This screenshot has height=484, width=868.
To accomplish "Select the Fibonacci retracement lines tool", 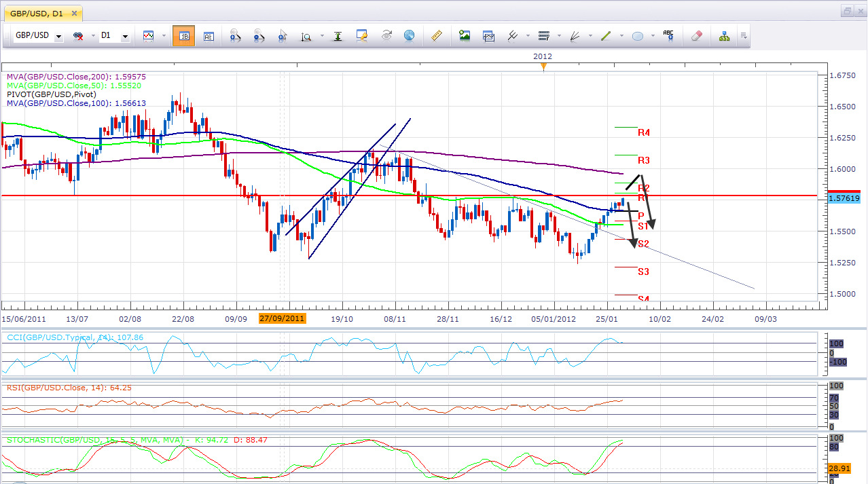I will click(x=543, y=36).
